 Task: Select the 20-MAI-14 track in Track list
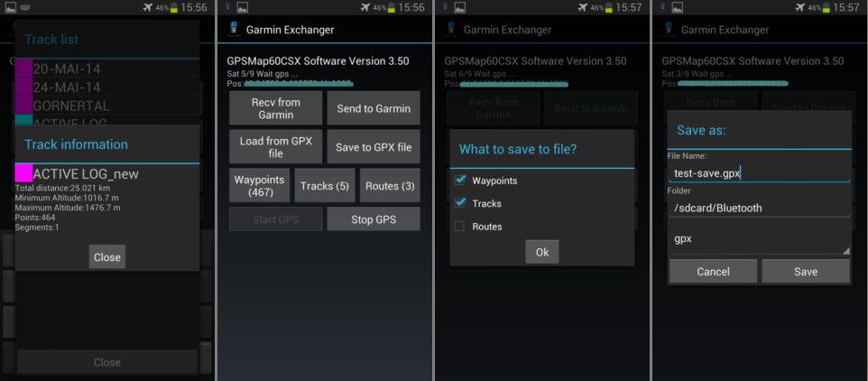tap(106, 69)
